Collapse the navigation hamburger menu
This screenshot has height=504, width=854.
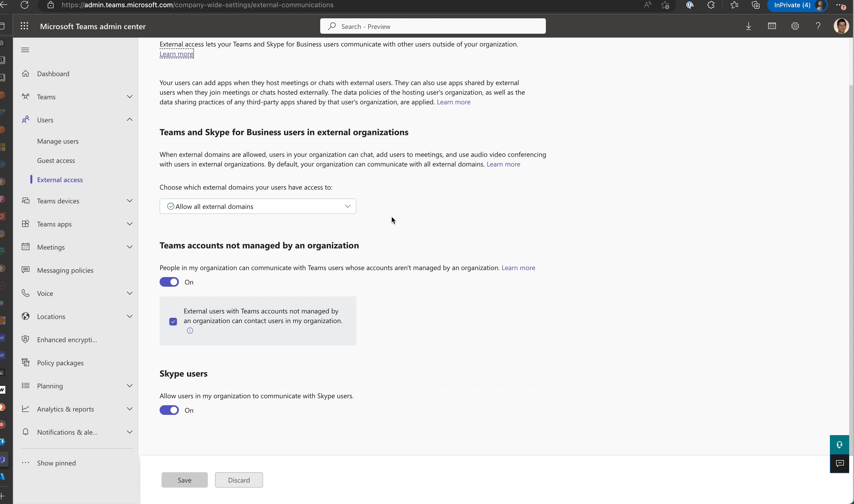(25, 50)
